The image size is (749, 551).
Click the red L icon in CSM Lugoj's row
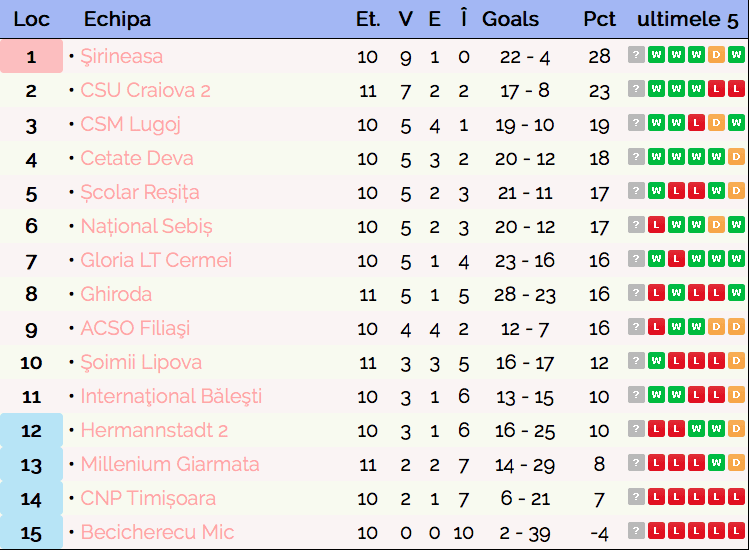coord(697,124)
